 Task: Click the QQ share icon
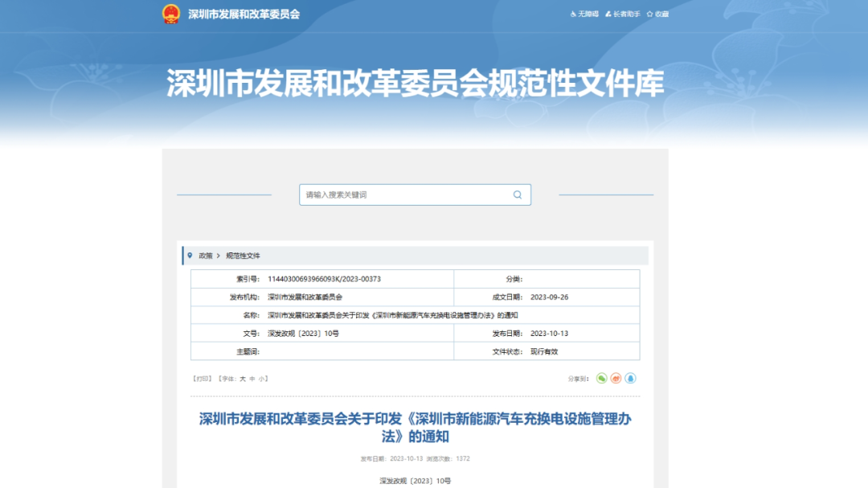point(629,379)
